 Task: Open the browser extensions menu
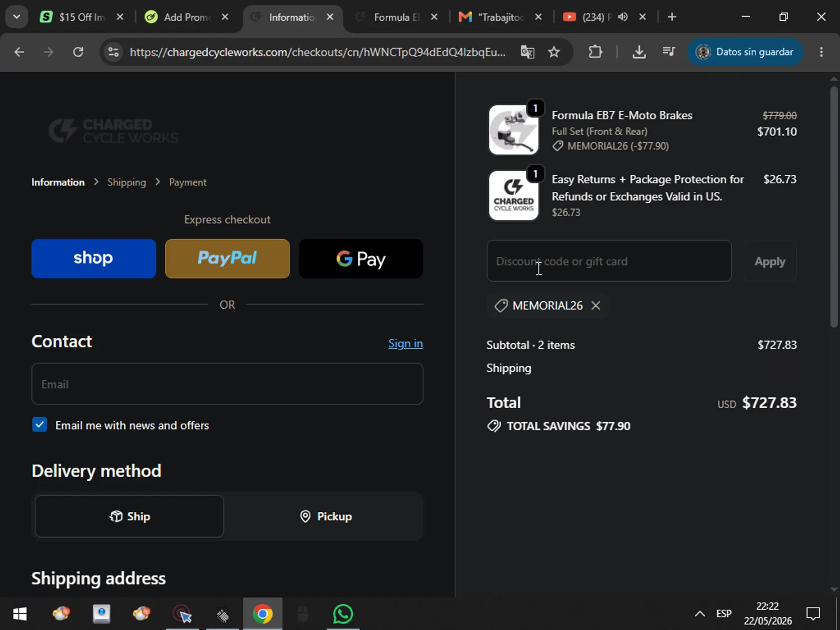coord(595,52)
